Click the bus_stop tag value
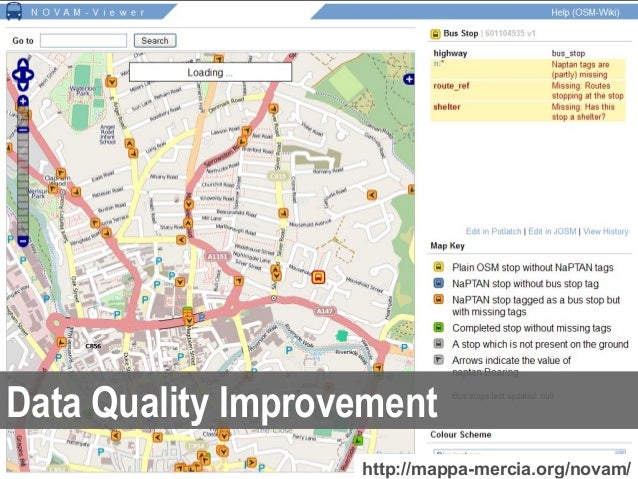 [568, 53]
